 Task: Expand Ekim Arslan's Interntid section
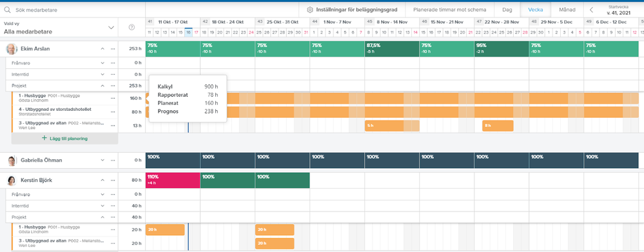click(x=102, y=74)
